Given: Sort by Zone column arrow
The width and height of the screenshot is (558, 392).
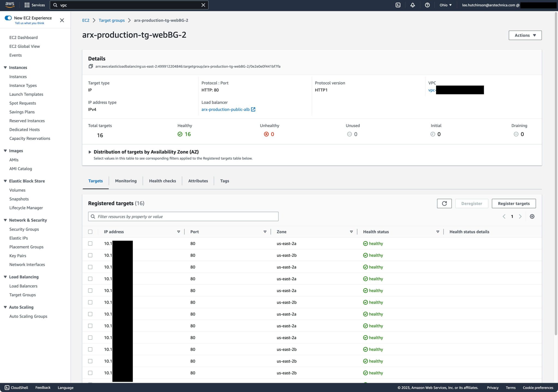Looking at the screenshot, I should click(351, 232).
